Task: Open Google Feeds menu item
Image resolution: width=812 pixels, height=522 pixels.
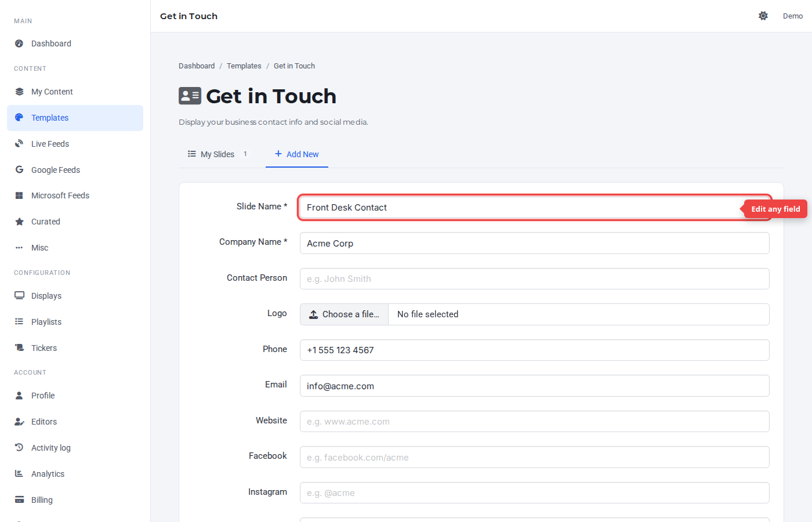Action: tap(75, 170)
